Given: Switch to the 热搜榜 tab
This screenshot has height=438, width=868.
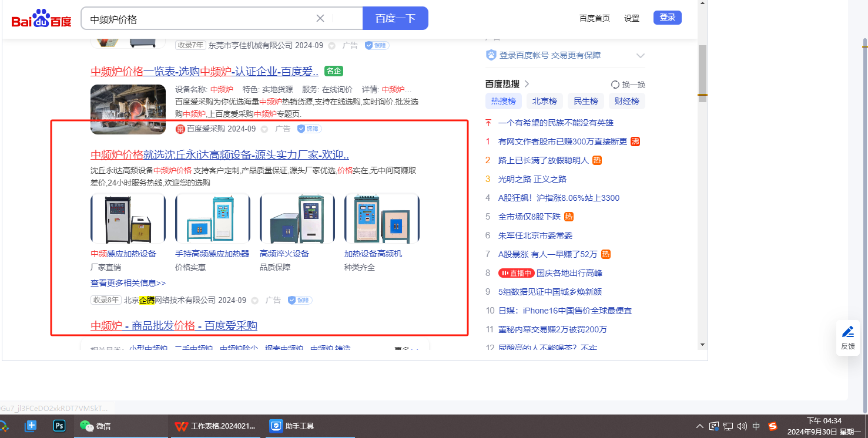Looking at the screenshot, I should click(x=504, y=101).
